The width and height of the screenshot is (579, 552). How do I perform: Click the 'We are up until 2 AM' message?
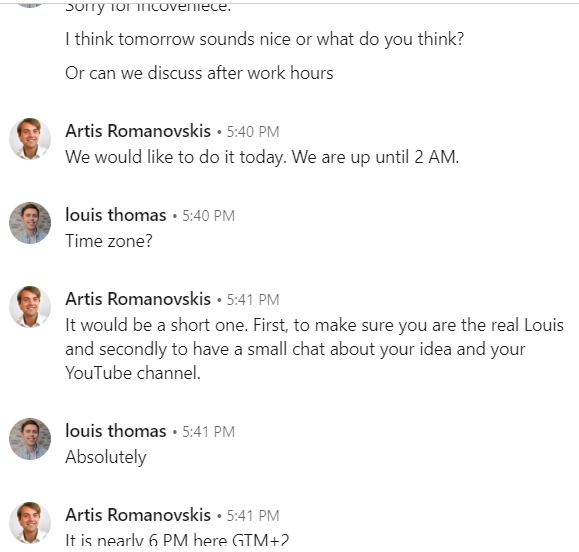(x=262, y=157)
